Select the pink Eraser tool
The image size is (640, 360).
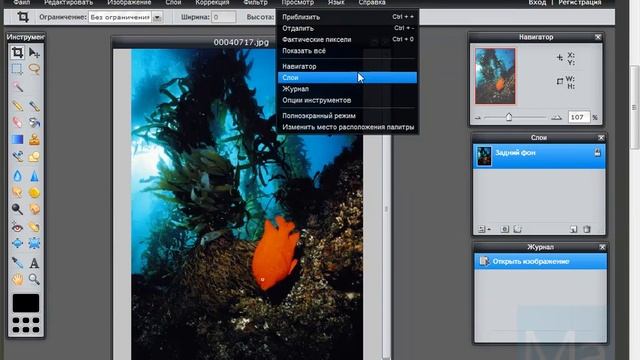(17, 122)
